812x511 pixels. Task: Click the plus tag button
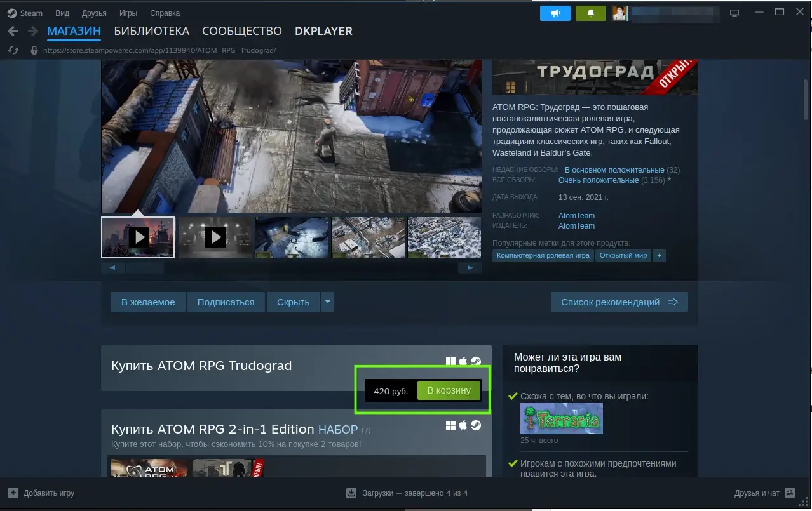[x=659, y=255]
